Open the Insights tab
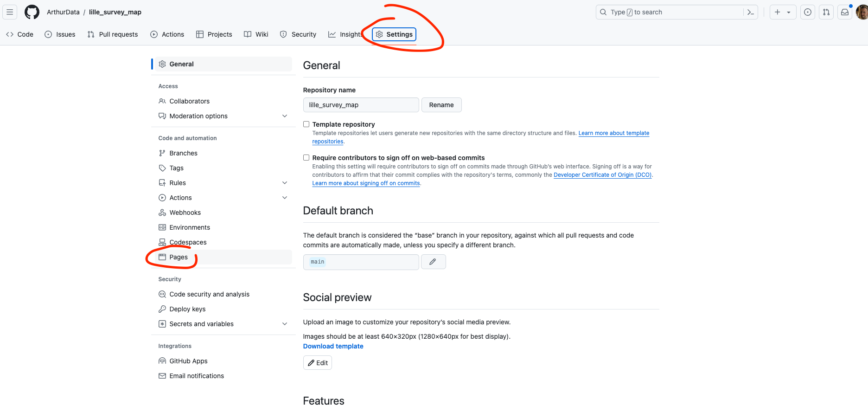The height and width of the screenshot is (406, 868). [x=345, y=34]
